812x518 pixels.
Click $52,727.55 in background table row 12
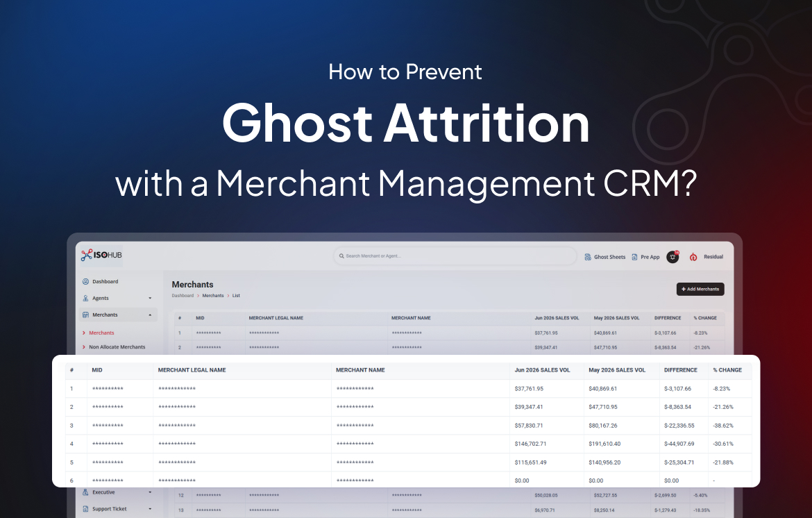tap(605, 495)
